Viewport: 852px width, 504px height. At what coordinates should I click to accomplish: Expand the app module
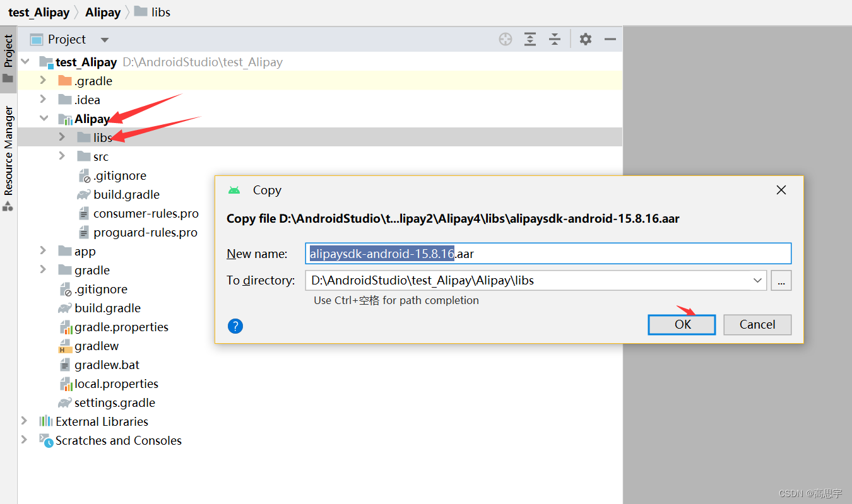pyautogui.click(x=43, y=250)
